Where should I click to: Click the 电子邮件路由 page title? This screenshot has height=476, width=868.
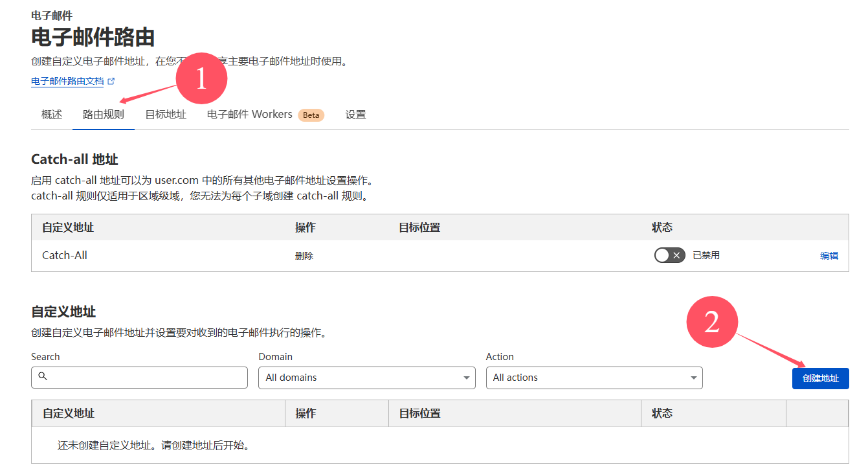(x=93, y=37)
